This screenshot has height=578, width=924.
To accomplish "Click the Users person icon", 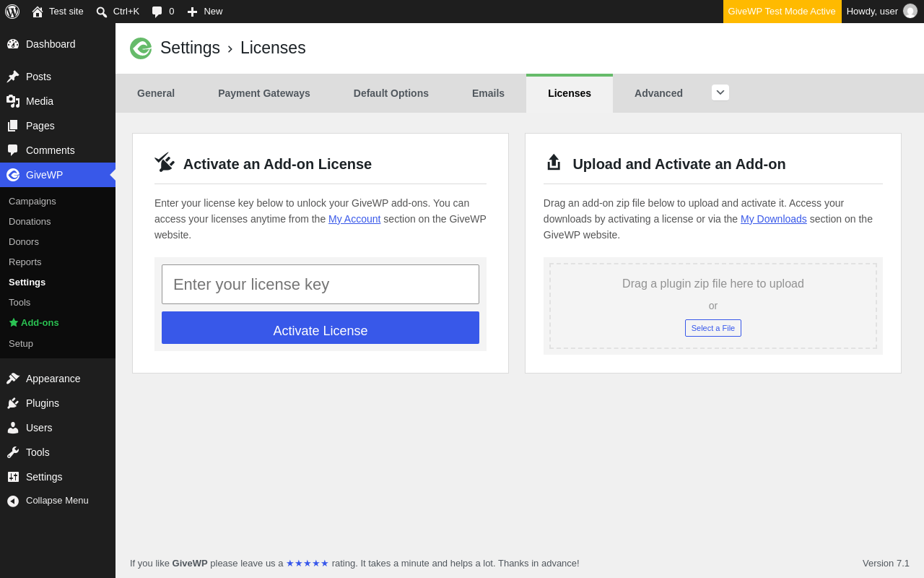I will [13, 428].
